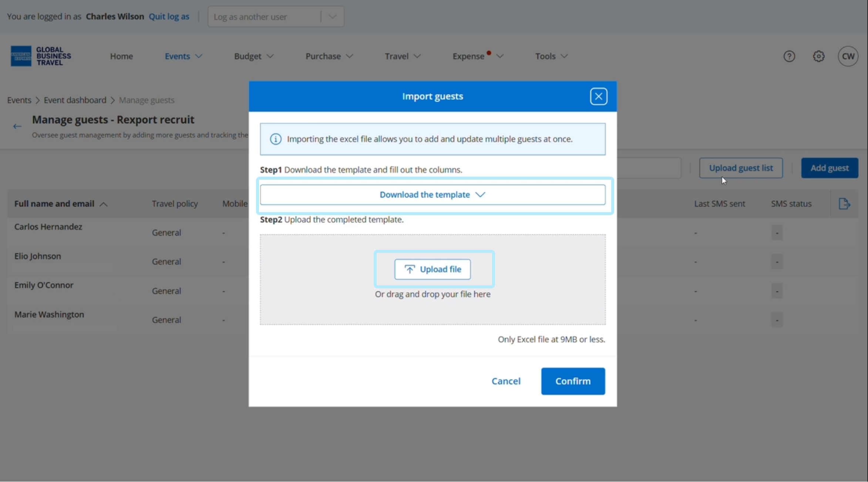Expand the Budget menu
This screenshot has width=868, height=482.
pyautogui.click(x=253, y=56)
